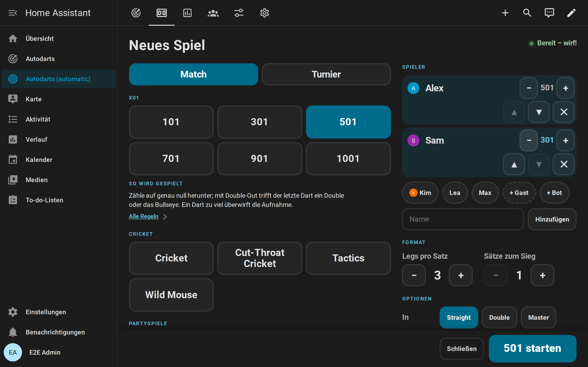
Task: Open the gear settings tab icon
Action: click(x=265, y=13)
